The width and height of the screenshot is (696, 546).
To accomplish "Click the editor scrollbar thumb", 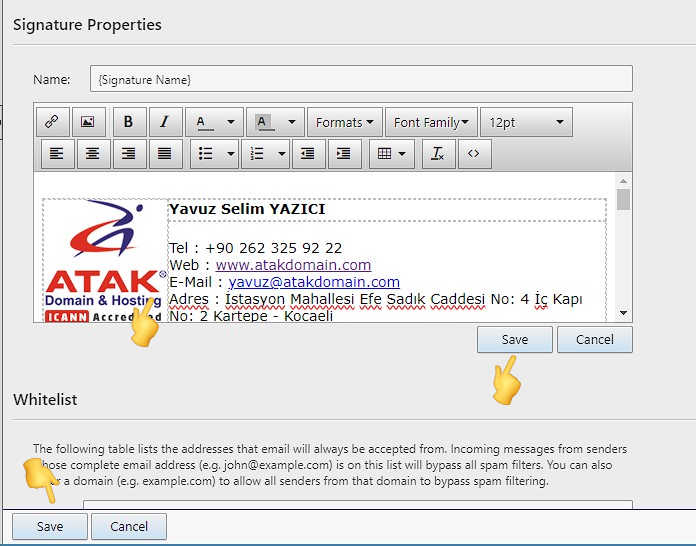I will tap(623, 200).
